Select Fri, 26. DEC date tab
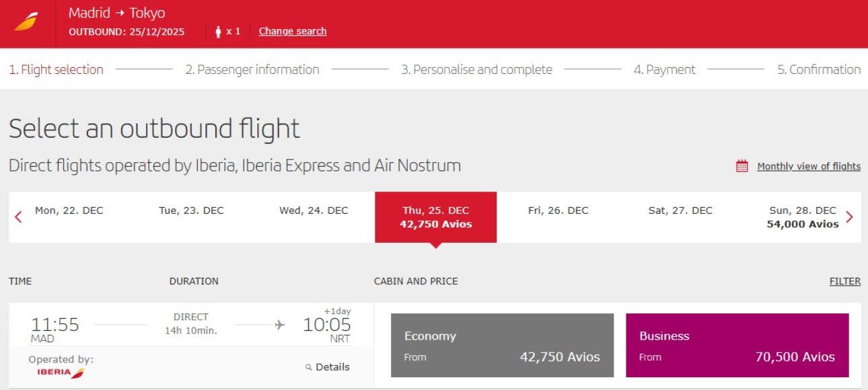 pos(558,210)
